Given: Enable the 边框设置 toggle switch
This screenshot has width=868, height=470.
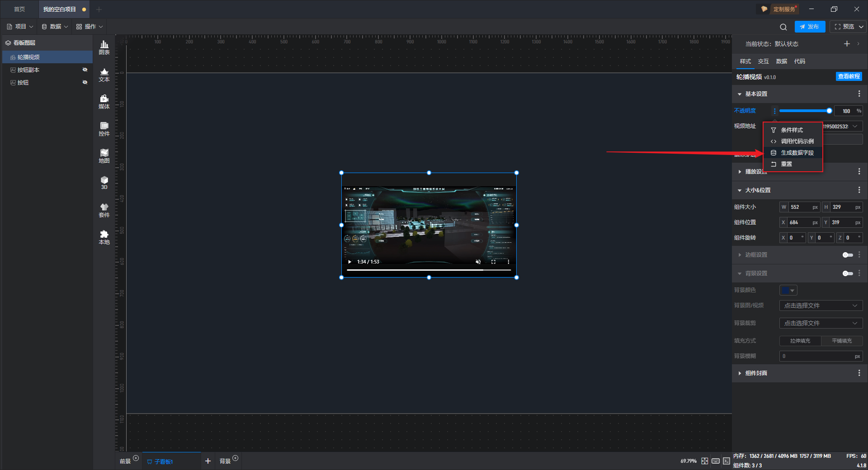Looking at the screenshot, I should (x=848, y=255).
